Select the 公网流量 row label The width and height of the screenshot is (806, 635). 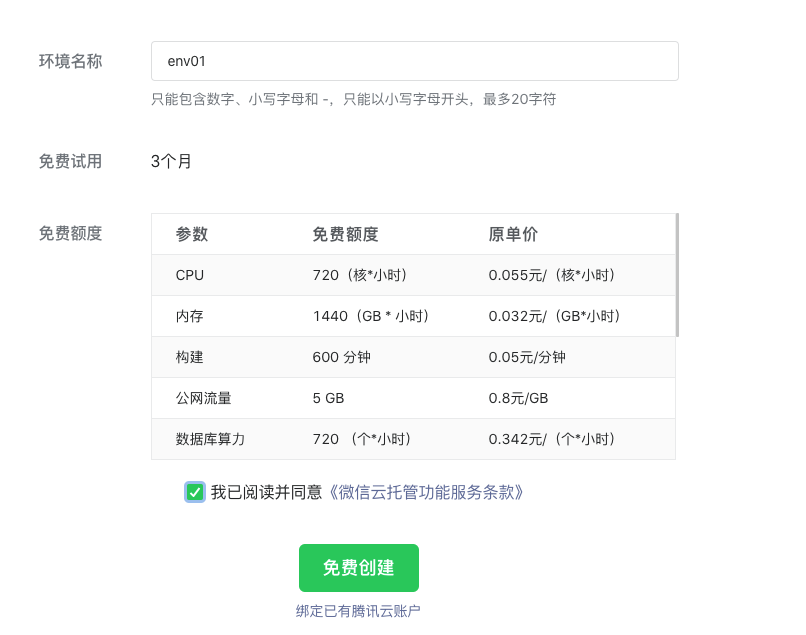204,398
